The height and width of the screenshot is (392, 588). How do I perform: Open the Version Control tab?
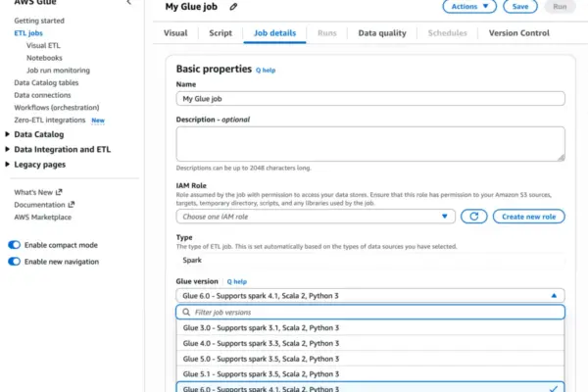click(x=519, y=33)
